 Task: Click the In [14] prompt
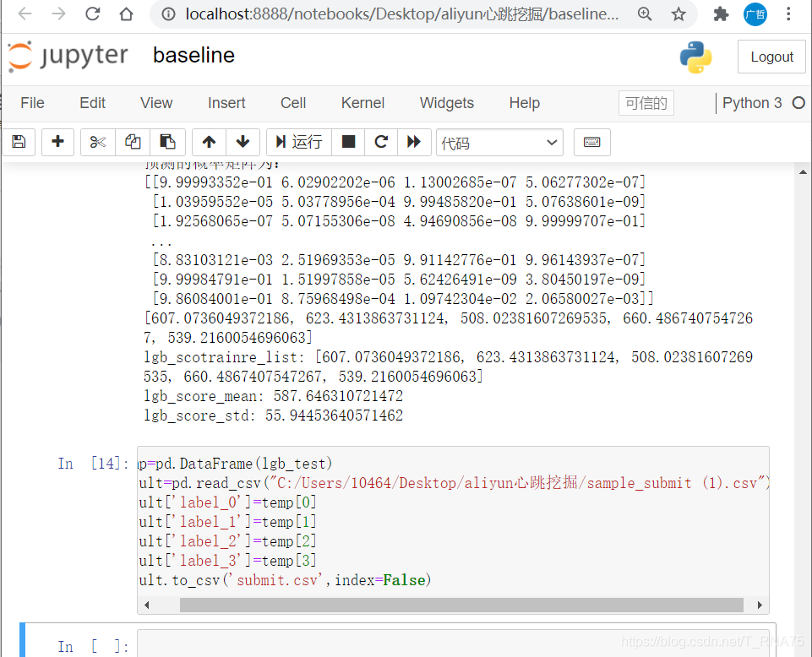point(93,464)
